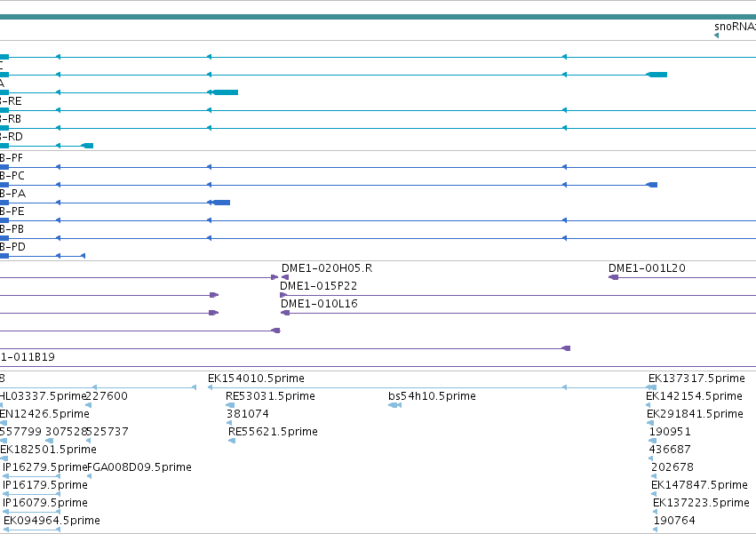Select the DME1-010L16 clone label
This screenshot has width=756, height=534.
[319, 304]
